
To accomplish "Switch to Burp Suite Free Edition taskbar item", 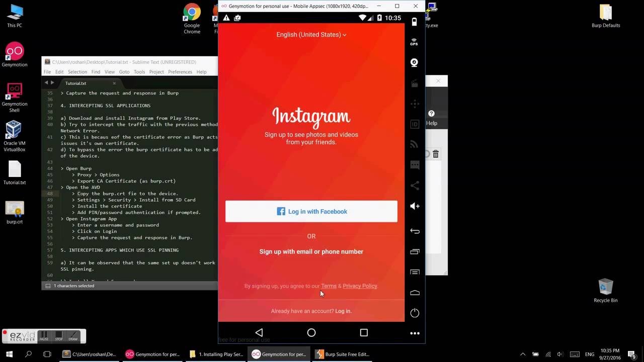I will 342,354.
